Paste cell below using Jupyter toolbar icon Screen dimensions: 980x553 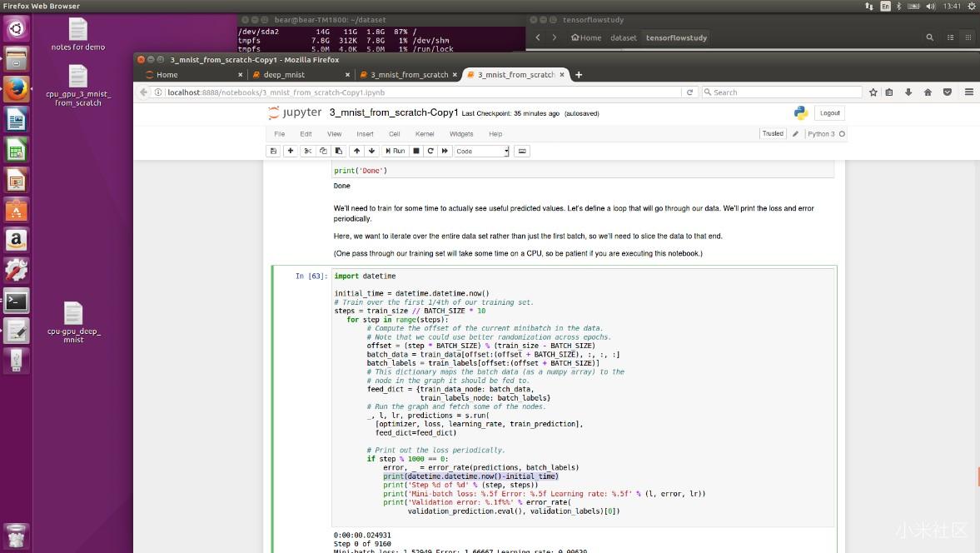(x=339, y=152)
